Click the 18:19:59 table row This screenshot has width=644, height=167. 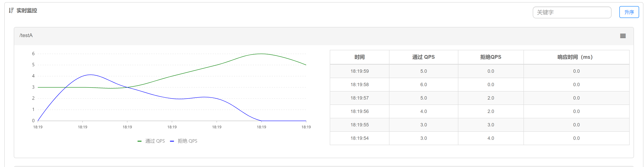click(x=479, y=71)
